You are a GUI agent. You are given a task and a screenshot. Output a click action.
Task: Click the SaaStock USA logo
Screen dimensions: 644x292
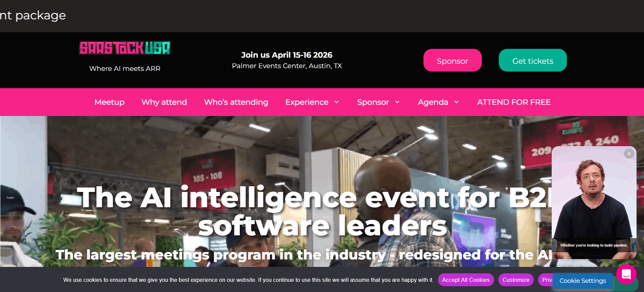(125, 48)
